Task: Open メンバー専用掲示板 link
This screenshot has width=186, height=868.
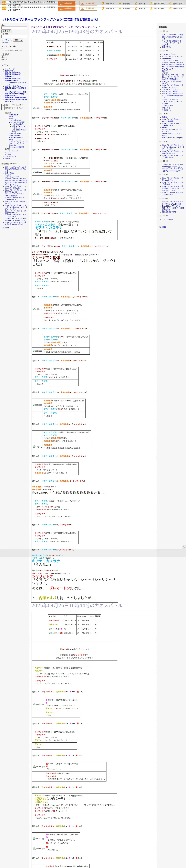Action: (16, 137)
